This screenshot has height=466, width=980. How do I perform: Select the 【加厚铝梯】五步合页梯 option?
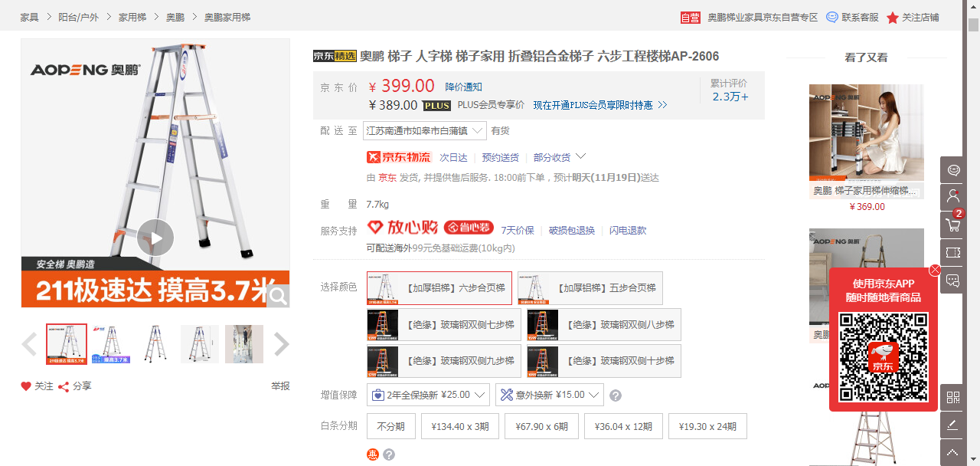point(590,288)
